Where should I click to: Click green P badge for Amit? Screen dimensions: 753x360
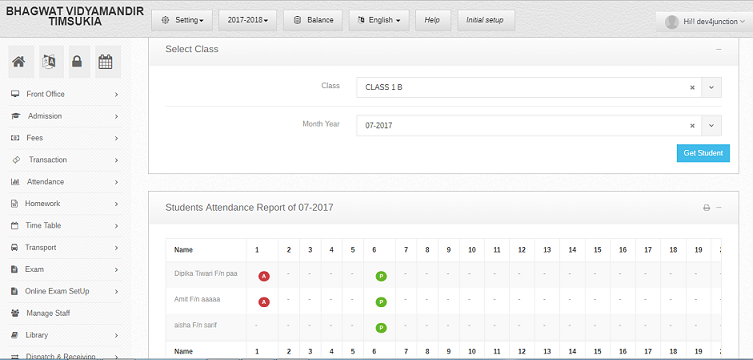381,302
